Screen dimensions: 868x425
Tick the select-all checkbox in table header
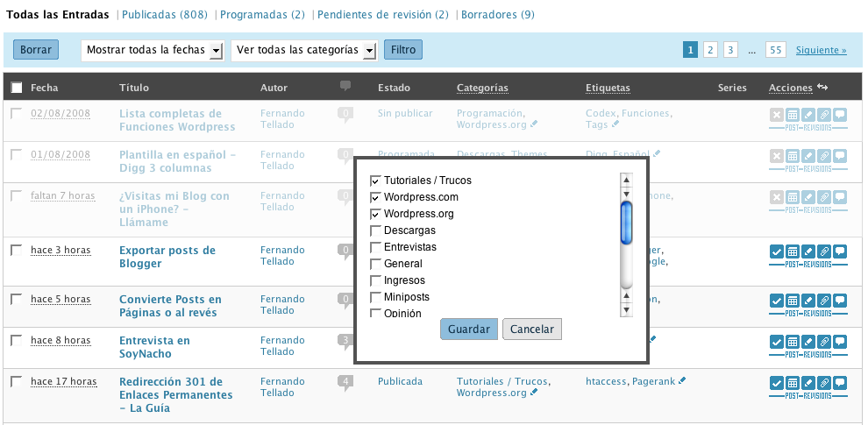[x=17, y=88]
